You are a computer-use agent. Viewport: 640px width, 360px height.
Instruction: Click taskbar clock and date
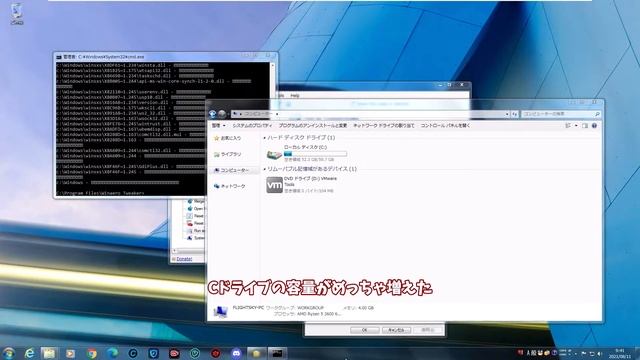pos(620,353)
